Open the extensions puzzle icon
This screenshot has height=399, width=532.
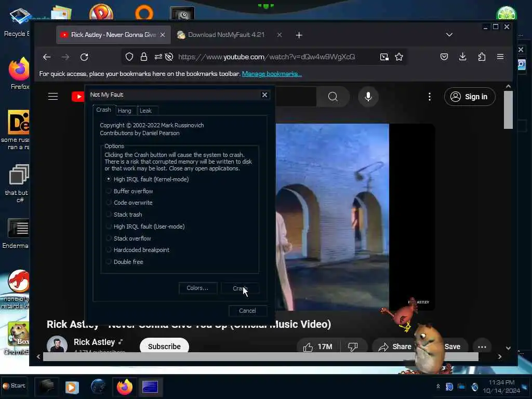[482, 57]
